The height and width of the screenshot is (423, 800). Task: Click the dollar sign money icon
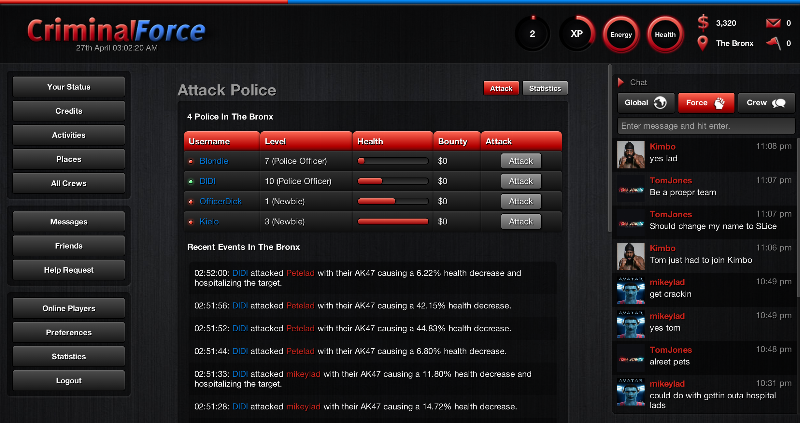point(703,22)
